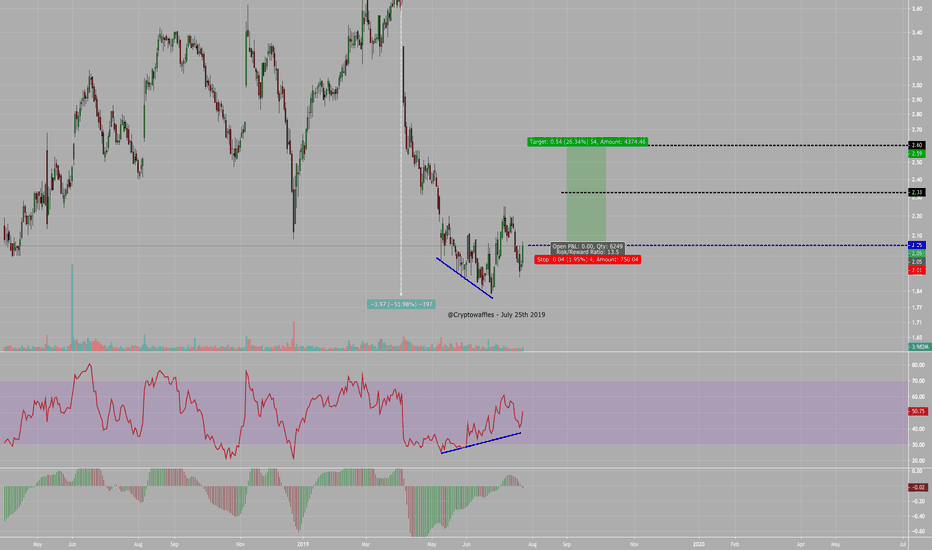The height and width of the screenshot is (550, 932).
Task: Select the blue dashed entry price line
Action: tap(718, 245)
